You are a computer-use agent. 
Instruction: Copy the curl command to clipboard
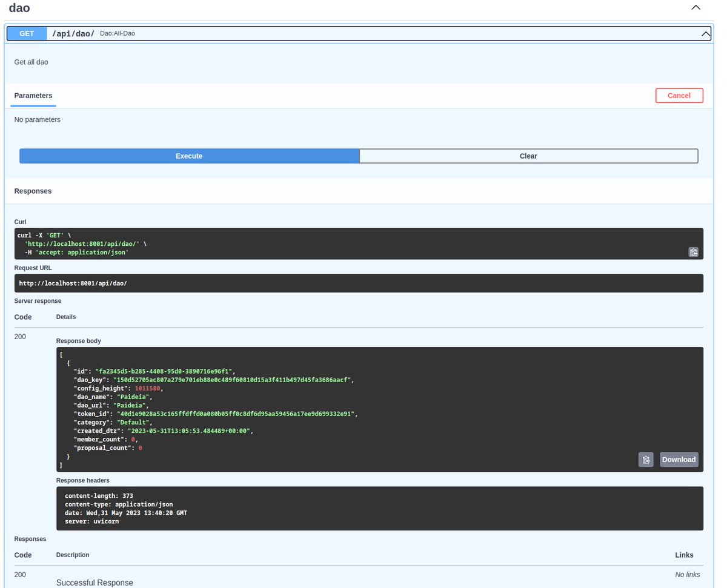pyautogui.click(x=693, y=252)
